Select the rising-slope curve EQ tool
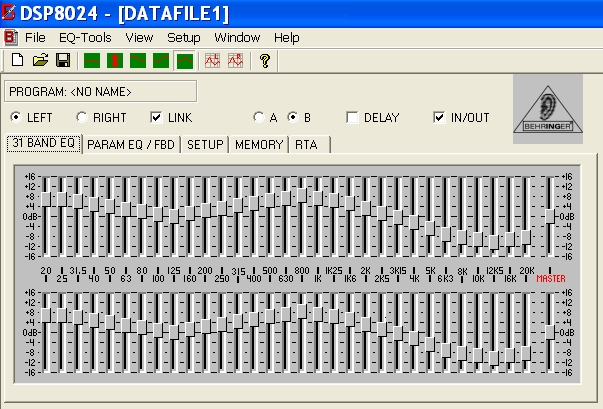This screenshot has width=603, height=409. point(161,60)
